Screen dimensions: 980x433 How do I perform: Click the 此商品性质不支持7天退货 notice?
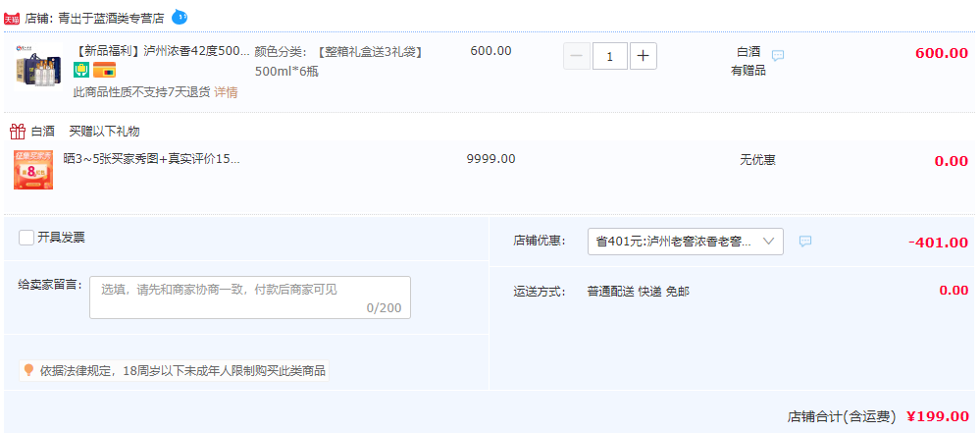point(142,92)
